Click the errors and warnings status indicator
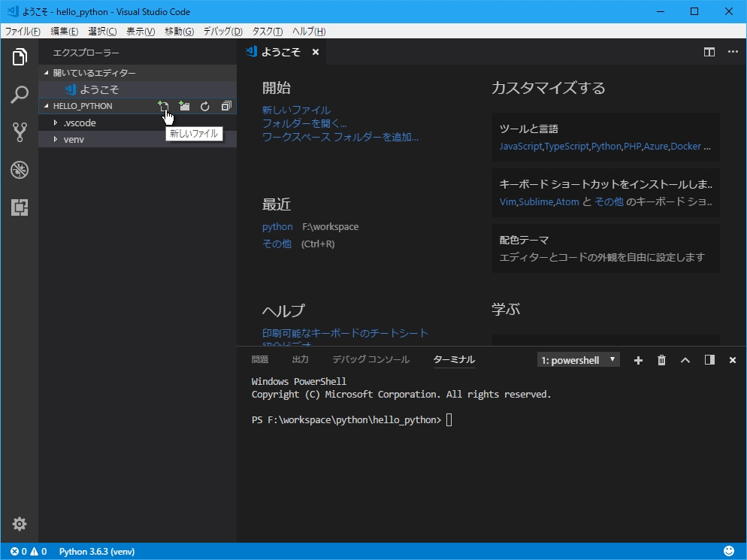Image resolution: width=747 pixels, height=560 pixels. (x=29, y=552)
